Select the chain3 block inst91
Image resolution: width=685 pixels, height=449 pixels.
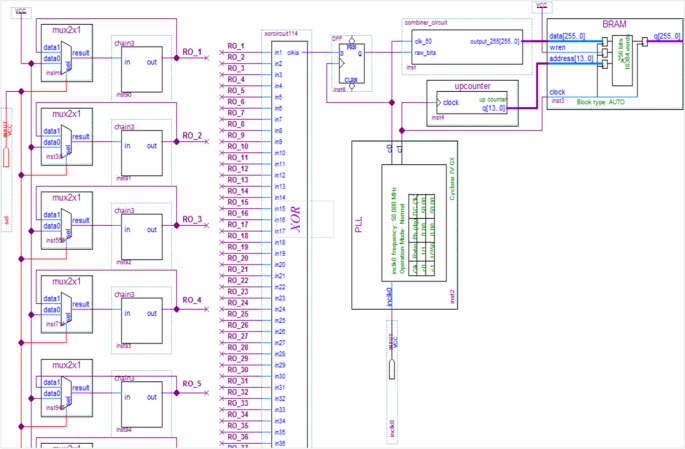tap(142, 153)
